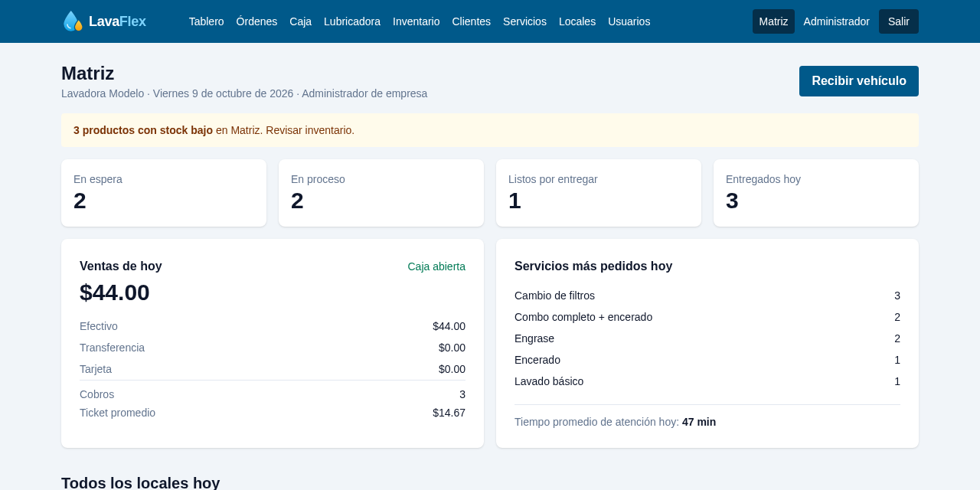Click the Engrase service row

(x=707, y=338)
